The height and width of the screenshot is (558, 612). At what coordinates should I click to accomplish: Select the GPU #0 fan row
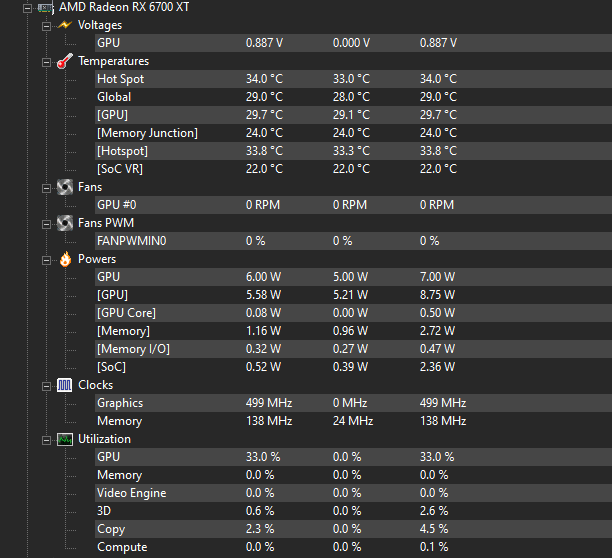[x=117, y=205]
